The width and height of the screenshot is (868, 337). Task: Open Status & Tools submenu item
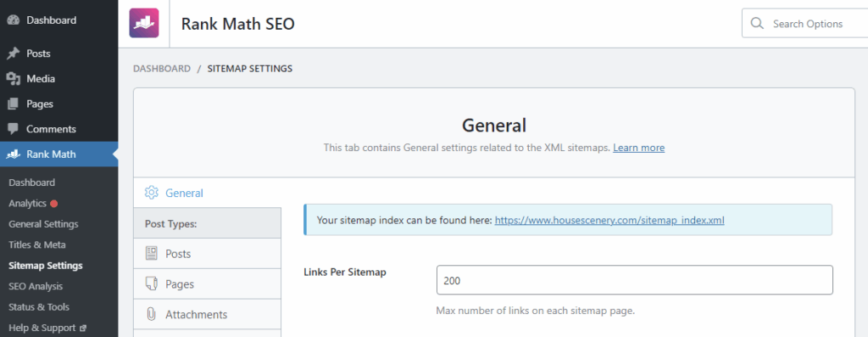pyautogui.click(x=39, y=307)
